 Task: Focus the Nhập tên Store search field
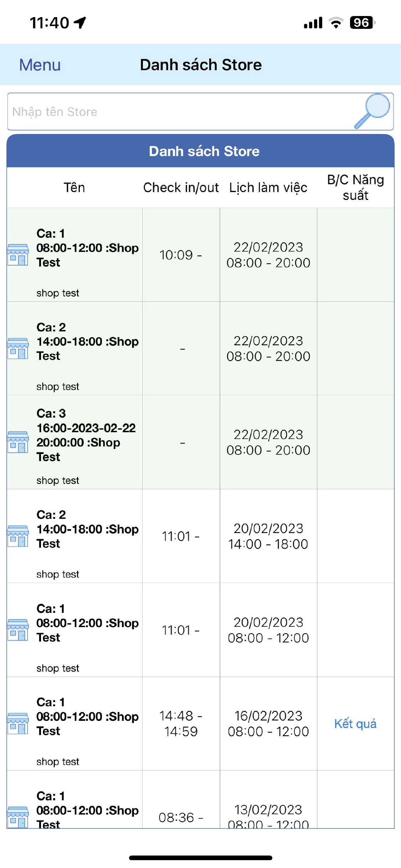178,112
